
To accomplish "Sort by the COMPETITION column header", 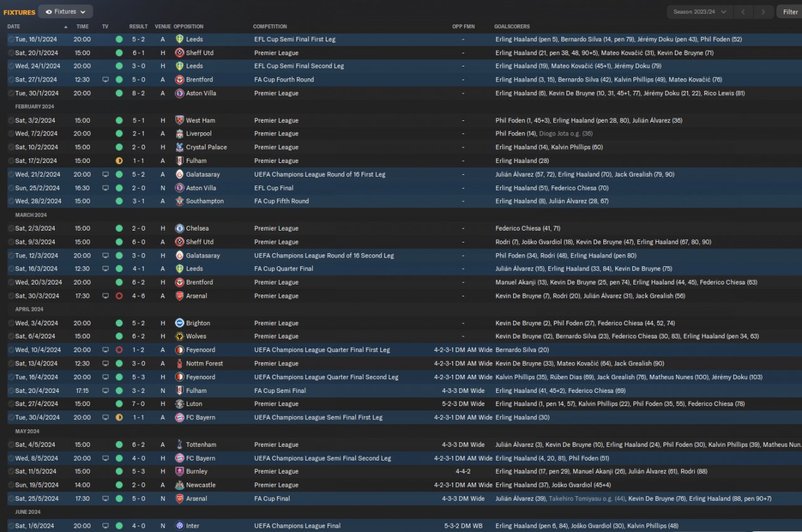I will pyautogui.click(x=270, y=26).
